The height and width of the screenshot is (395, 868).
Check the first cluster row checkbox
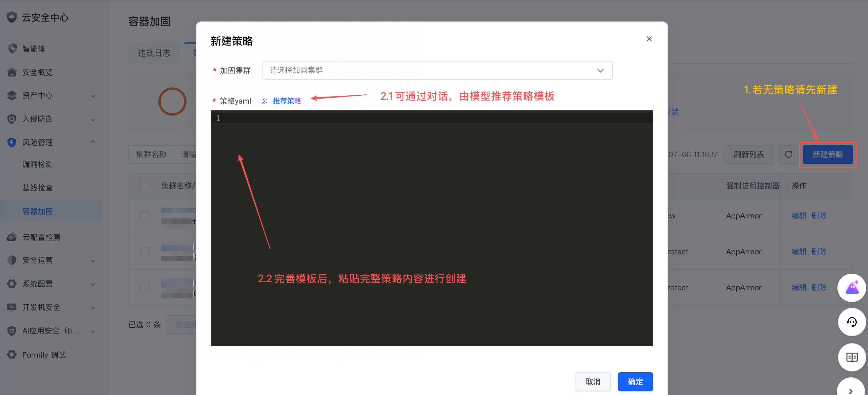coord(145,216)
